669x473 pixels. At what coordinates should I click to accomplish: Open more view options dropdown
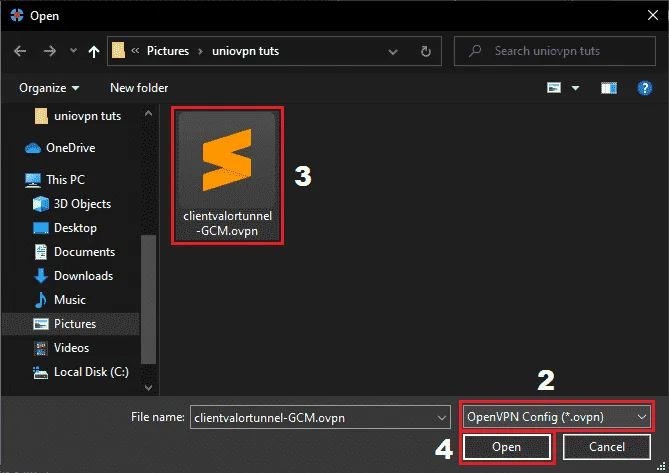click(x=575, y=88)
